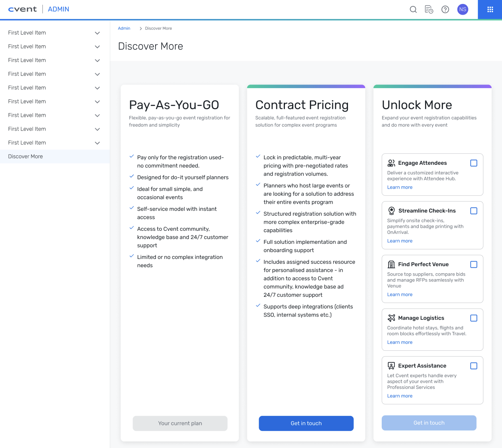This screenshot has width=502, height=448.
Task: Click Get in touch under Unlock More
Action: tap(429, 423)
